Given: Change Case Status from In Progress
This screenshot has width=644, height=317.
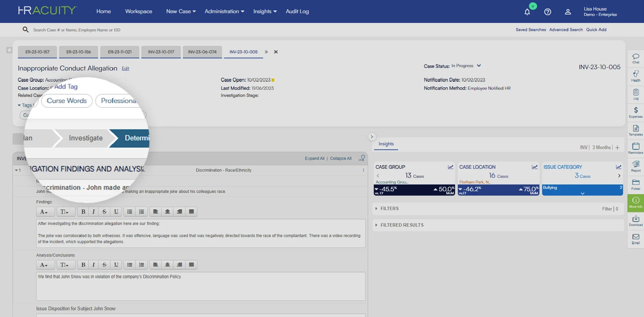Looking at the screenshot, I should [x=466, y=66].
